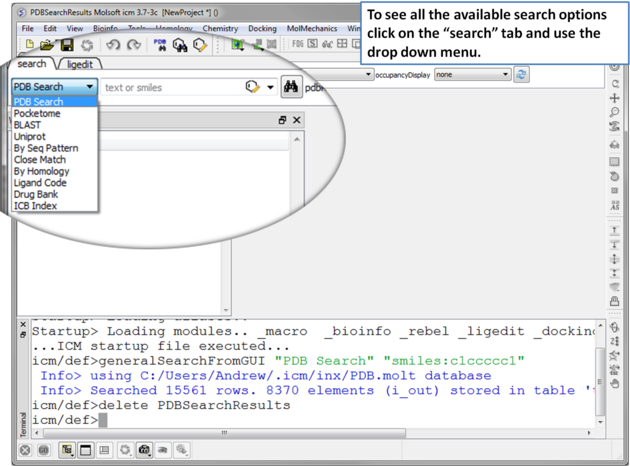Select Drug Bank in the search list
This screenshot has height=466, width=630.
pyautogui.click(x=36, y=194)
